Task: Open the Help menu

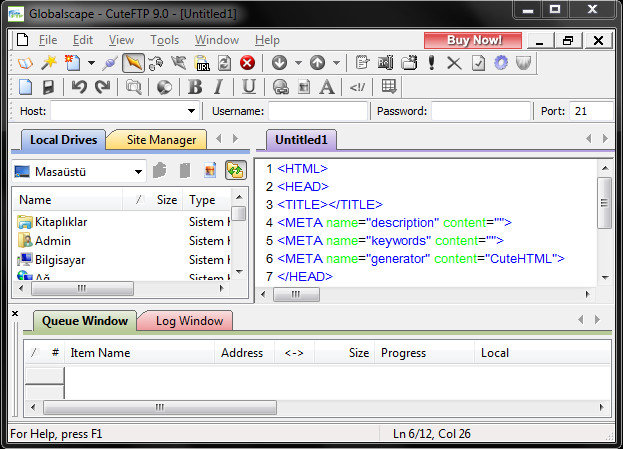Action: click(x=267, y=40)
